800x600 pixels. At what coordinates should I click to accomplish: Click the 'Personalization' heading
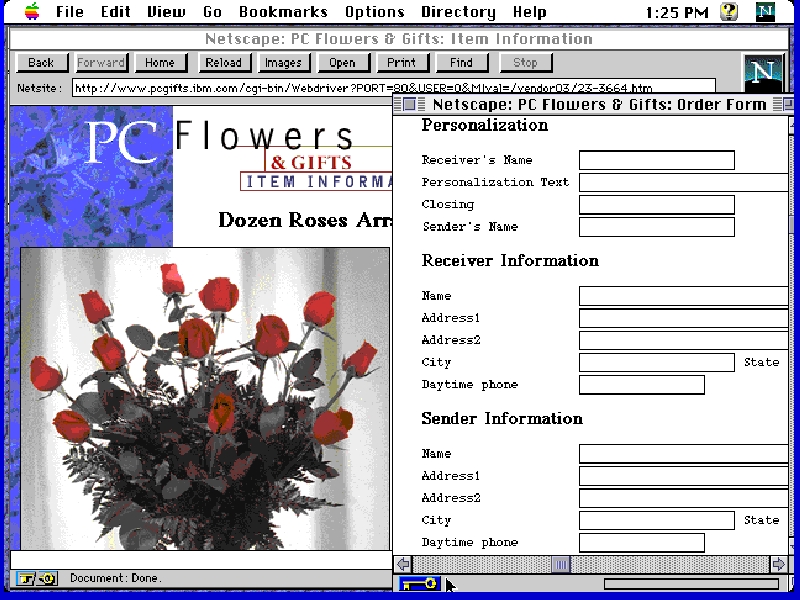coord(485,126)
